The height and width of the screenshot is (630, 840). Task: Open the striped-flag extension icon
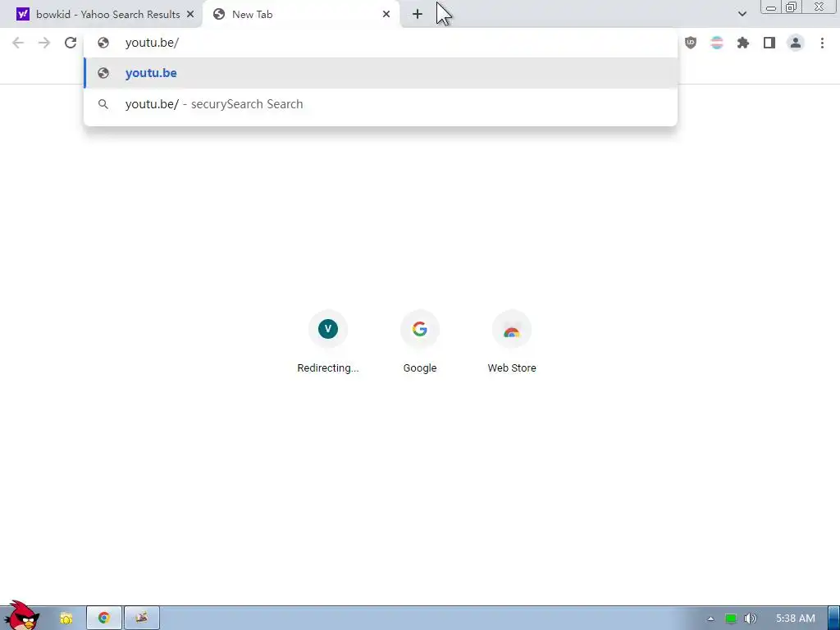[717, 43]
